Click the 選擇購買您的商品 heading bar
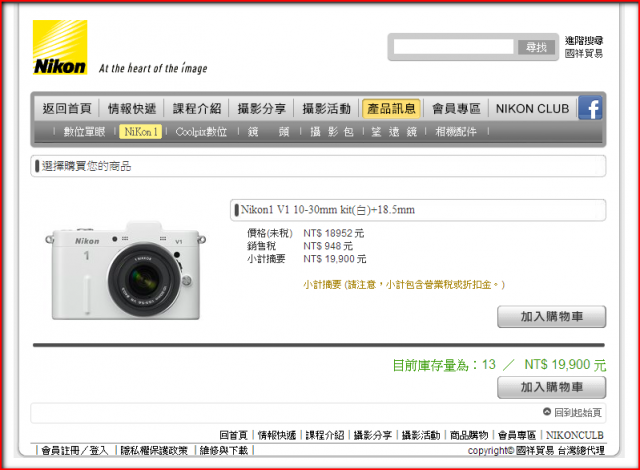Screen dimensions: 640x470 pos(318,166)
